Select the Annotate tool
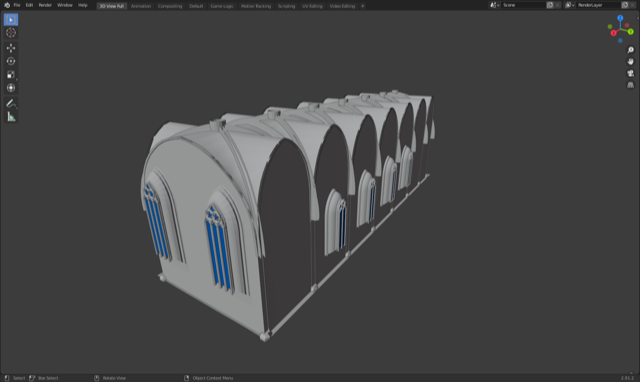This screenshot has width=640, height=382. point(11,104)
